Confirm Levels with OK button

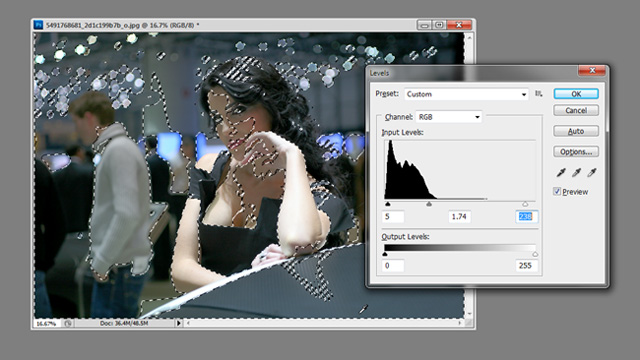tap(576, 94)
